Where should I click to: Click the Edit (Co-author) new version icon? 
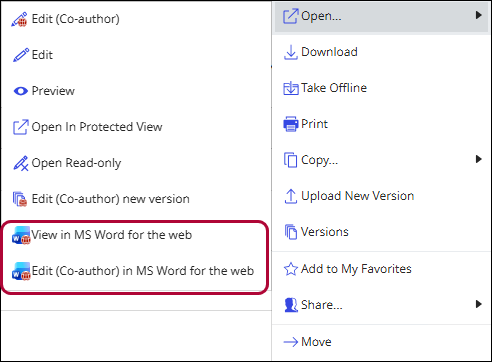(x=20, y=199)
